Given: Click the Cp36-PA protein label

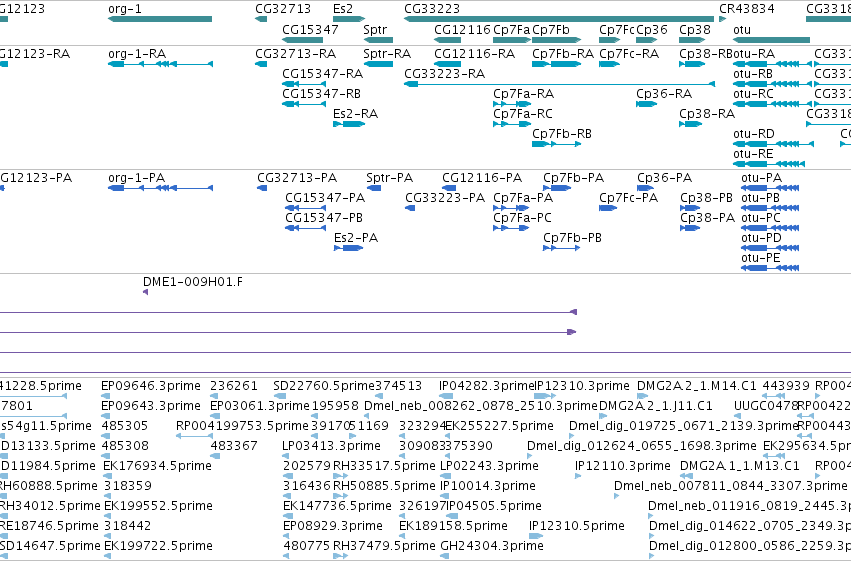Looking at the screenshot, I should 665,178.
